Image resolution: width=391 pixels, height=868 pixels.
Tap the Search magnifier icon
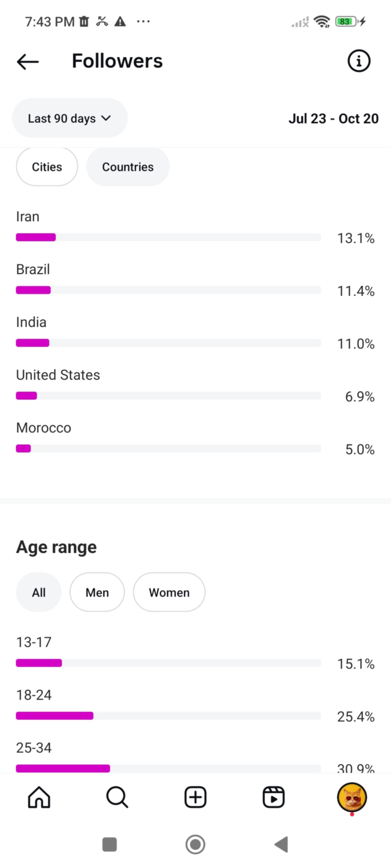click(x=117, y=797)
